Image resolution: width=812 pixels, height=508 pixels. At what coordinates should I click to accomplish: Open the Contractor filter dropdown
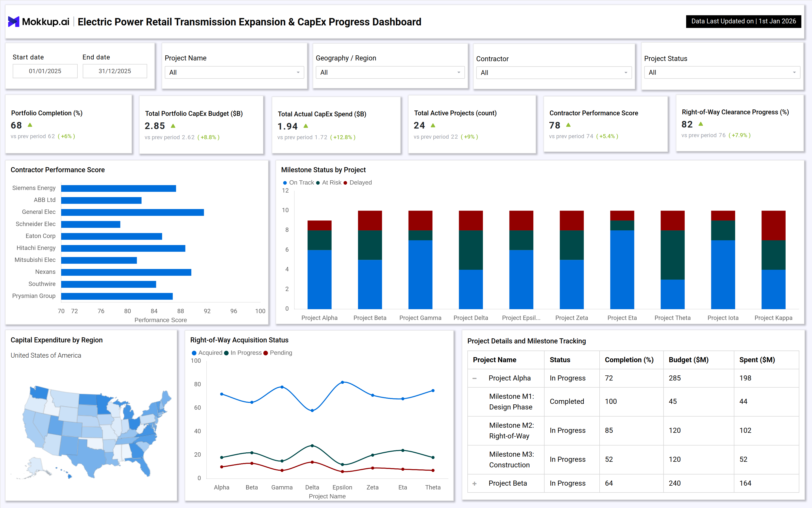[554, 73]
